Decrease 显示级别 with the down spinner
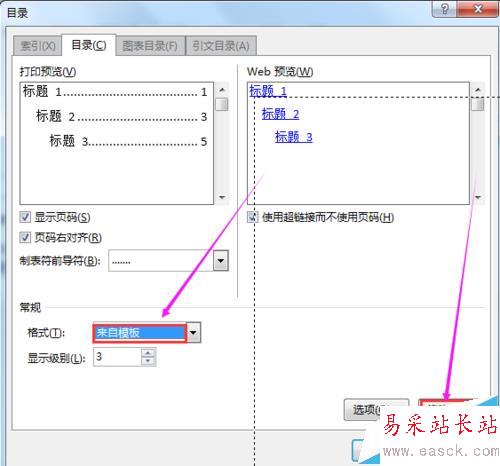 pos(148,361)
